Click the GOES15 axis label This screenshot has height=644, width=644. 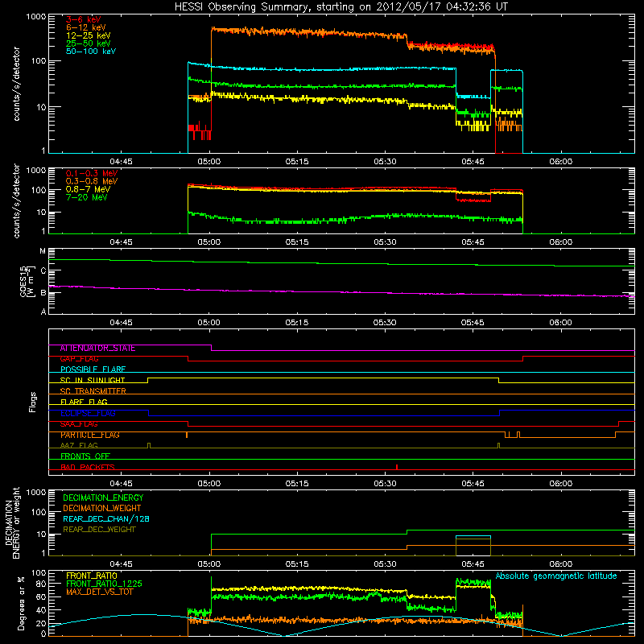[27, 281]
